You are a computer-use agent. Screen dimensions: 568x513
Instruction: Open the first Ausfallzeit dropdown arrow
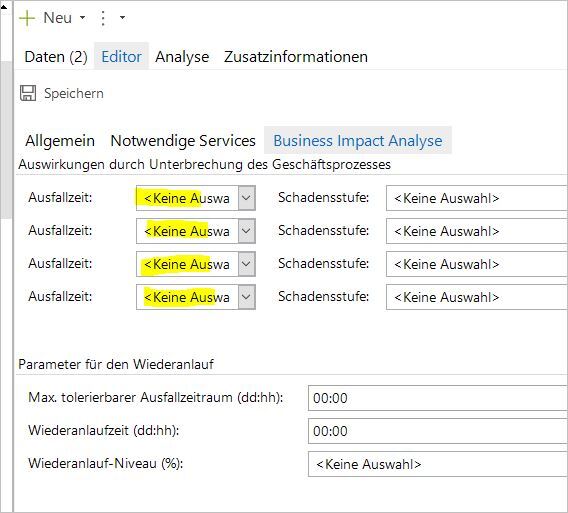point(246,198)
